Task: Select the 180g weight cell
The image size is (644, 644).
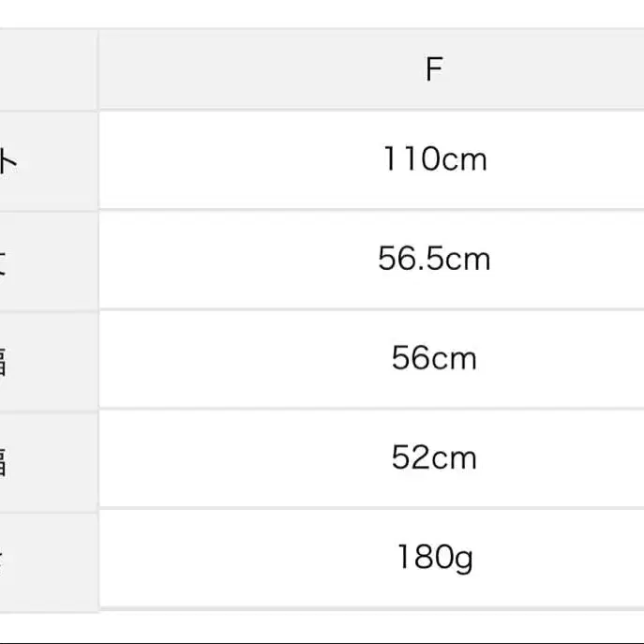Action: (433, 558)
